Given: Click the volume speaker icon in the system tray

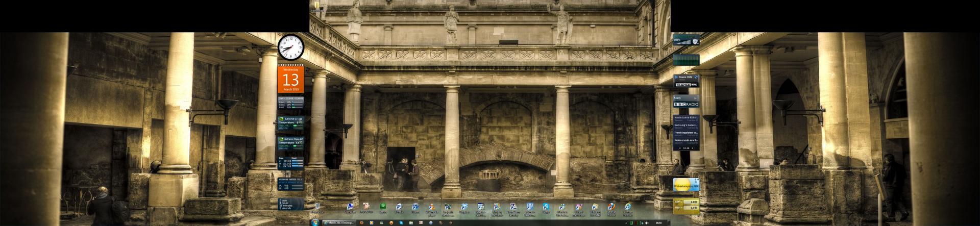Looking at the screenshot, I should 646,223.
